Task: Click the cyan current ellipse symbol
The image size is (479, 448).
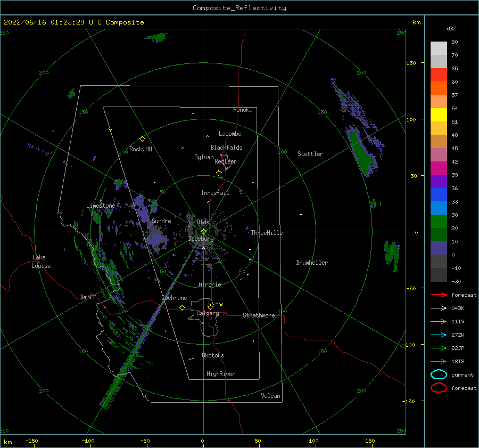Action: 439,374
